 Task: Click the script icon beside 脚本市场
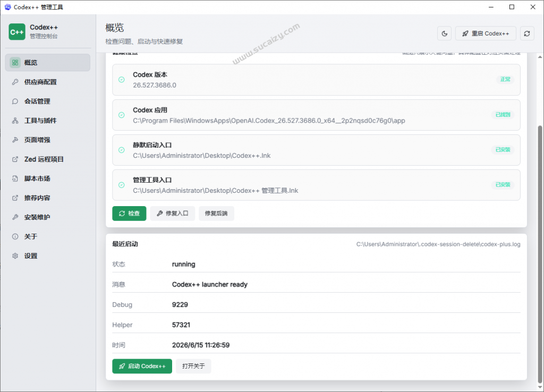click(15, 178)
